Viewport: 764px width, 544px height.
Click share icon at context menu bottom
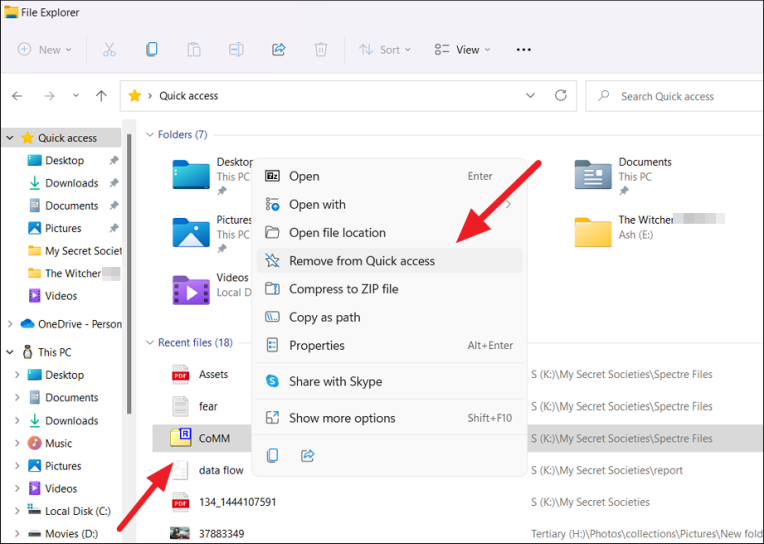pos(308,455)
